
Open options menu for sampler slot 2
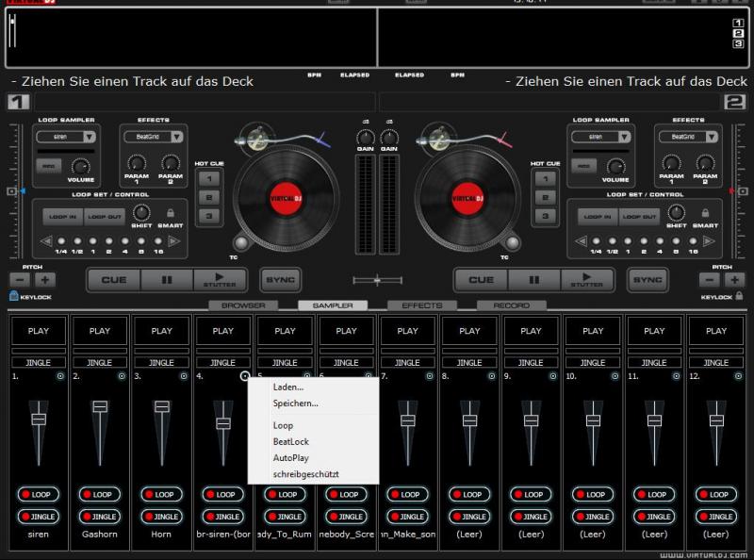(122, 376)
